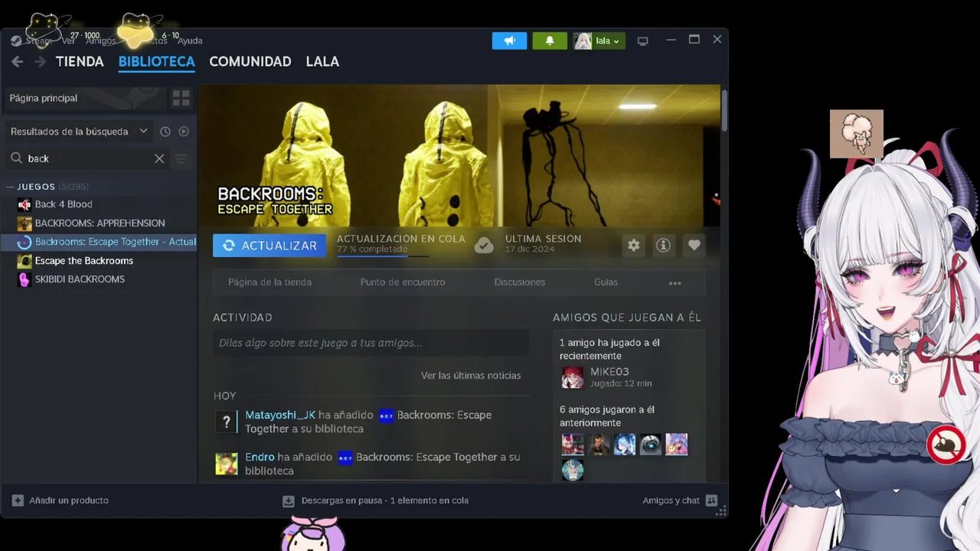Click the main page vertical scrollbar
The height and width of the screenshot is (551, 980).
click(x=724, y=111)
